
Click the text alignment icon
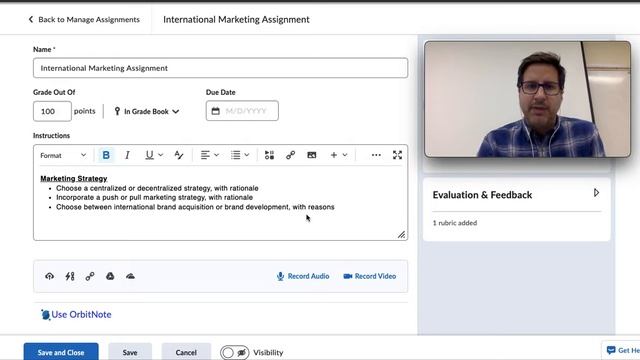tap(205, 155)
